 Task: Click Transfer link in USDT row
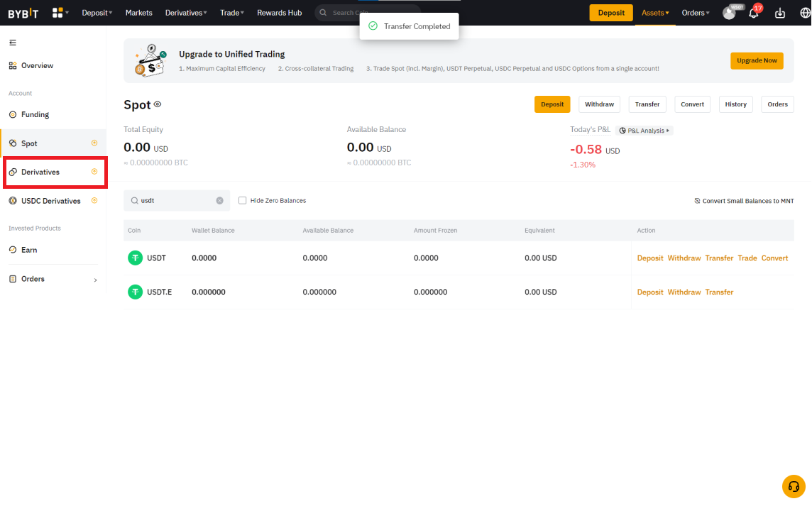coord(719,258)
